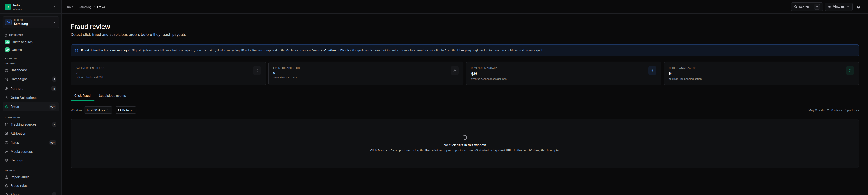Open the Dashboard icon in sidebar
868x195 pixels.
6,70
